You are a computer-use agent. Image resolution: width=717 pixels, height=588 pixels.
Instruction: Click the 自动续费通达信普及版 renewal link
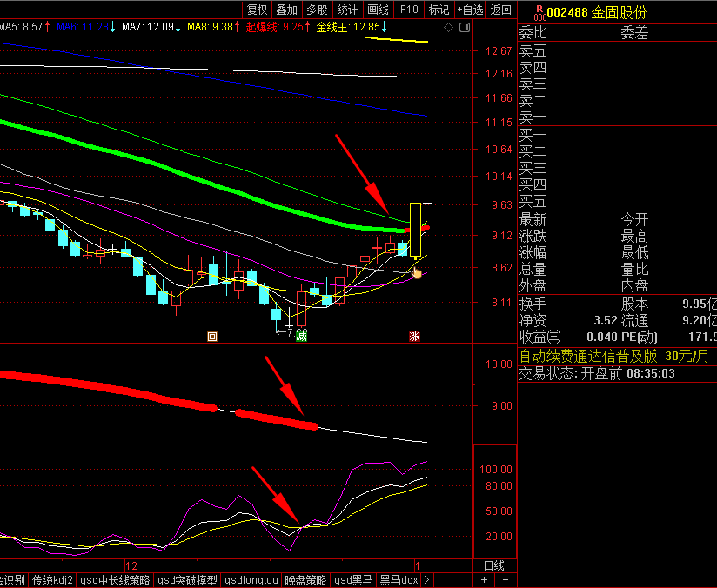click(588, 357)
